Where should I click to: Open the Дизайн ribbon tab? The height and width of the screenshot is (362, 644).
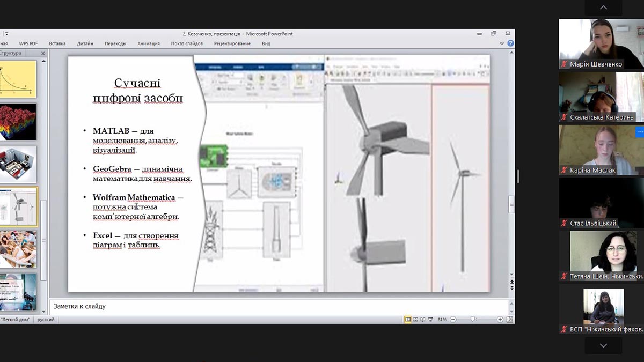pos(85,44)
